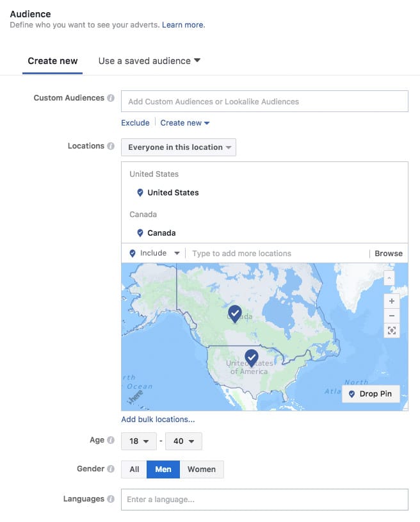Select All genders option

(x=134, y=469)
